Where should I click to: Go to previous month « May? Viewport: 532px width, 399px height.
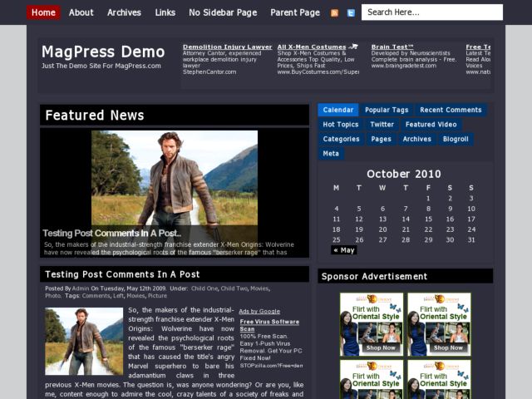[343, 250]
